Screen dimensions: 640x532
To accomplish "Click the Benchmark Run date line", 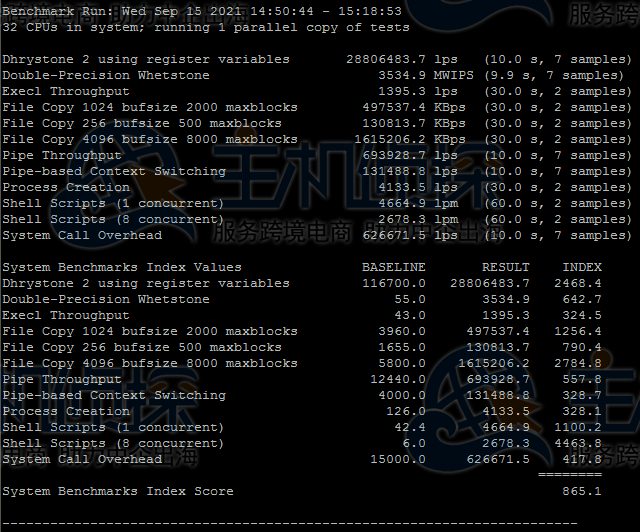I will [202, 11].
